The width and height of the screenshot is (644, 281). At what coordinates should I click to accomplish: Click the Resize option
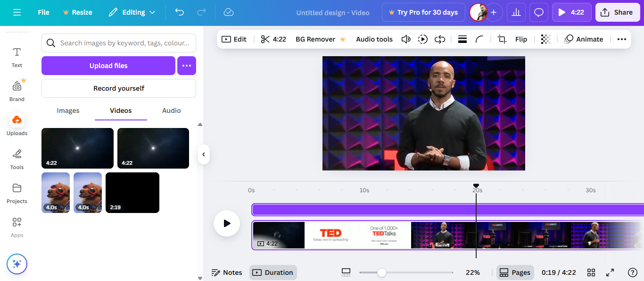[x=78, y=12]
